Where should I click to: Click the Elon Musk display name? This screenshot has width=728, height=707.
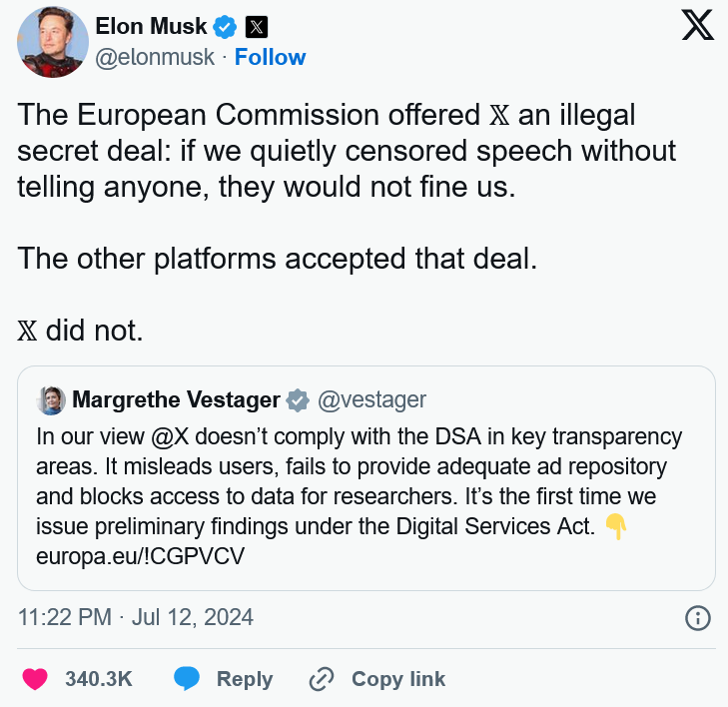pos(151,26)
